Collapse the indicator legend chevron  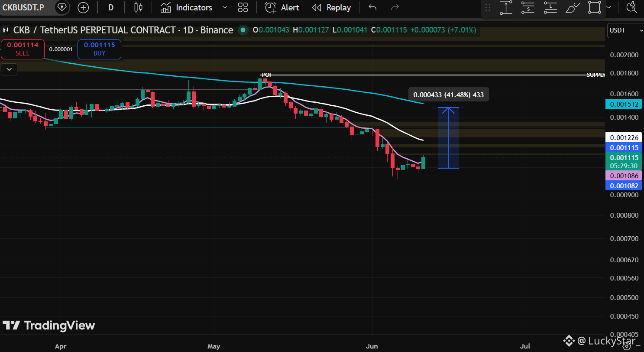click(9, 68)
